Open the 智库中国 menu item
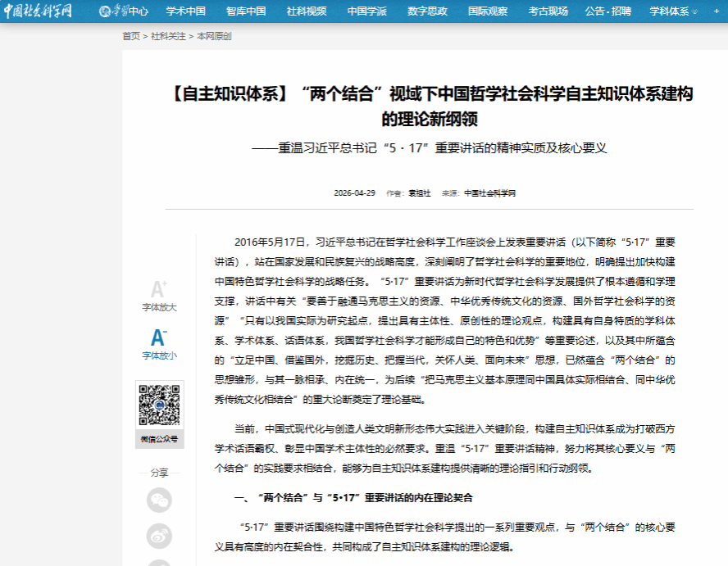This screenshot has width=728, height=566. coord(246,11)
